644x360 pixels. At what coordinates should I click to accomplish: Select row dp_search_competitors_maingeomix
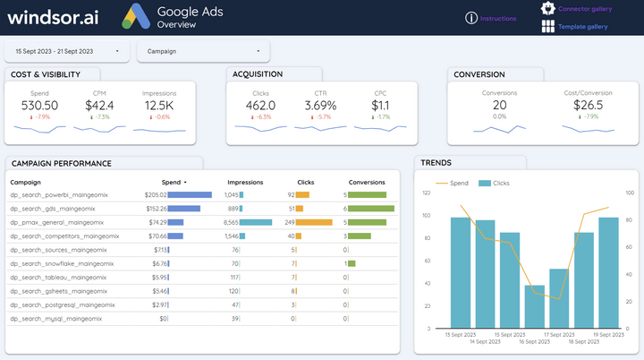point(202,236)
